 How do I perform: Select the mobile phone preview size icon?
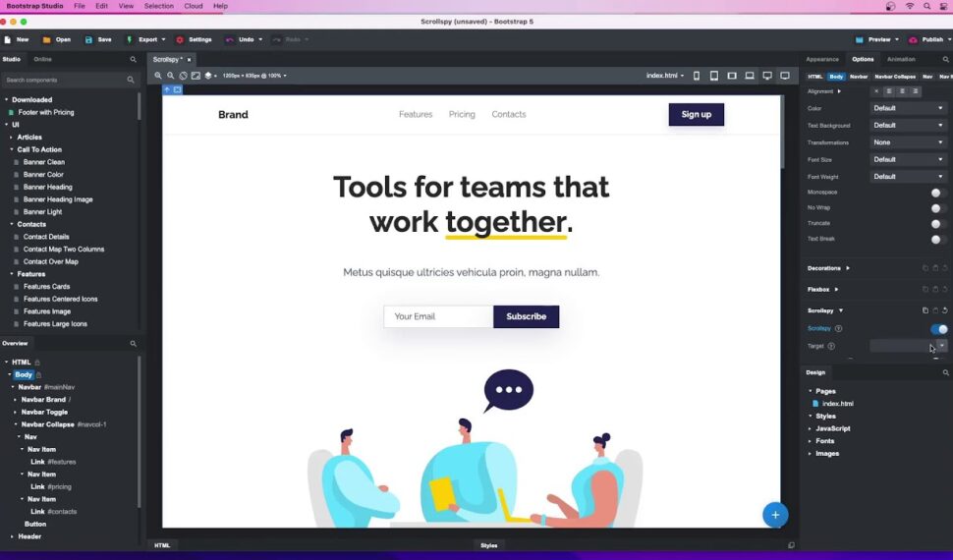[x=697, y=76]
